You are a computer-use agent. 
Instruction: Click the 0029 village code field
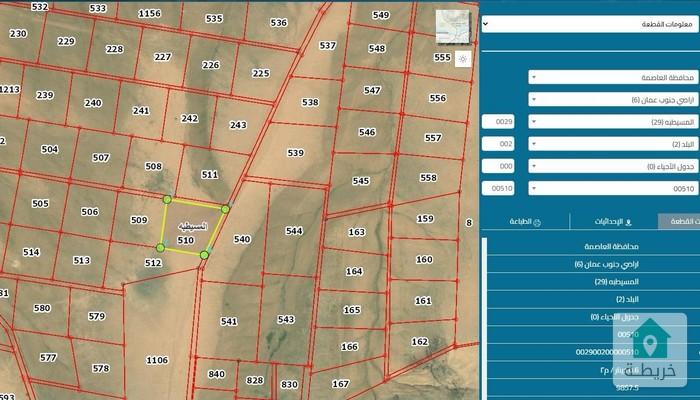(x=498, y=121)
